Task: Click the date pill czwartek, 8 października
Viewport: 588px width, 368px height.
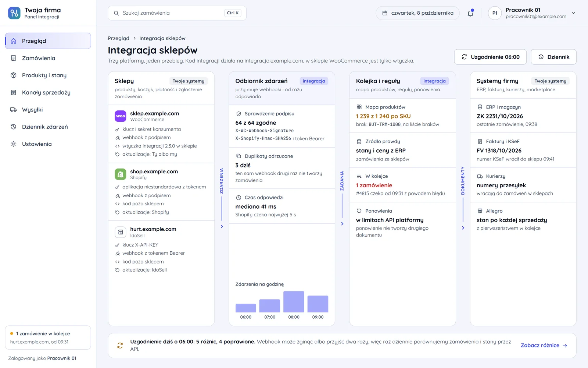Action: pos(417,13)
